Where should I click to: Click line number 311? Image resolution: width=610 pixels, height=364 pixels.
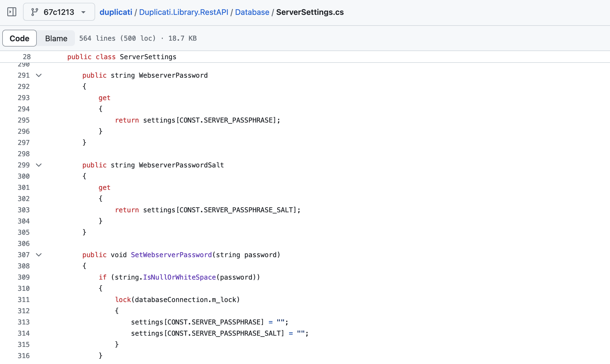coord(24,300)
